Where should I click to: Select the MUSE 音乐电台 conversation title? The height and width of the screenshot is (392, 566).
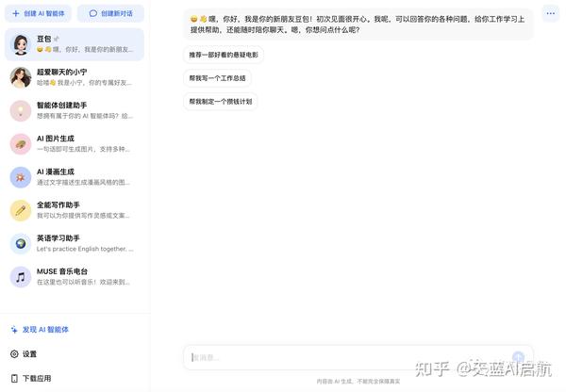[62, 271]
